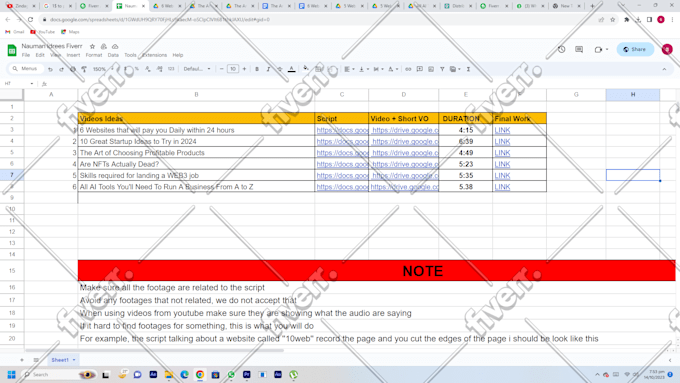Viewport: 680px width, 383px height.
Task: Open Final Work LINK for NFTs row
Action: (x=502, y=164)
